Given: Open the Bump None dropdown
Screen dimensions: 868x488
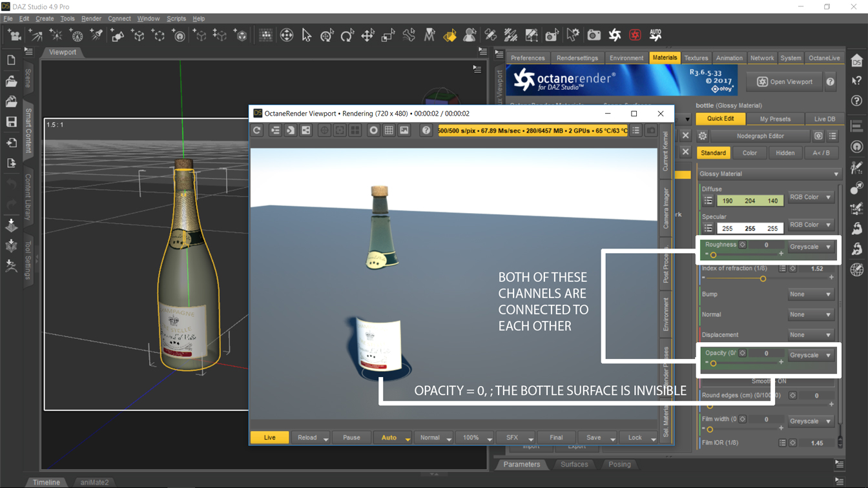Looking at the screenshot, I should coord(811,294).
